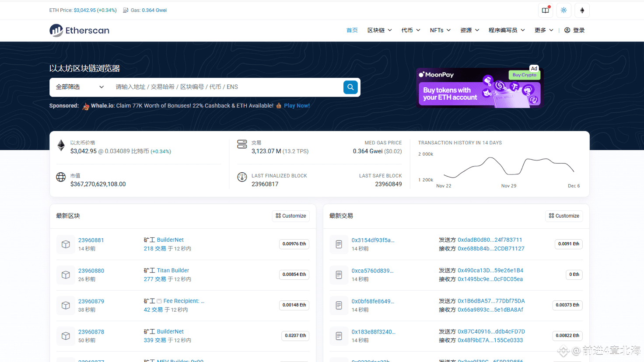Click the Etherscan logo

(x=79, y=30)
